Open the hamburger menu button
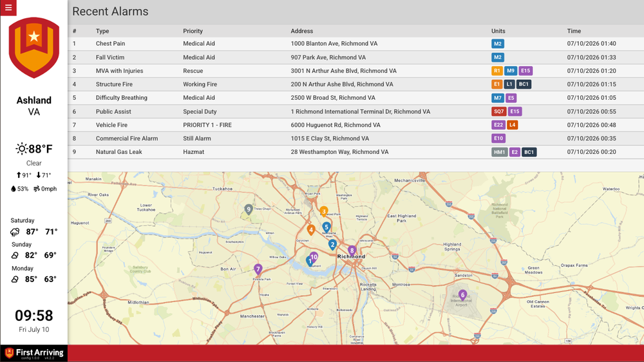The height and width of the screenshot is (362, 644). pos(8,7)
